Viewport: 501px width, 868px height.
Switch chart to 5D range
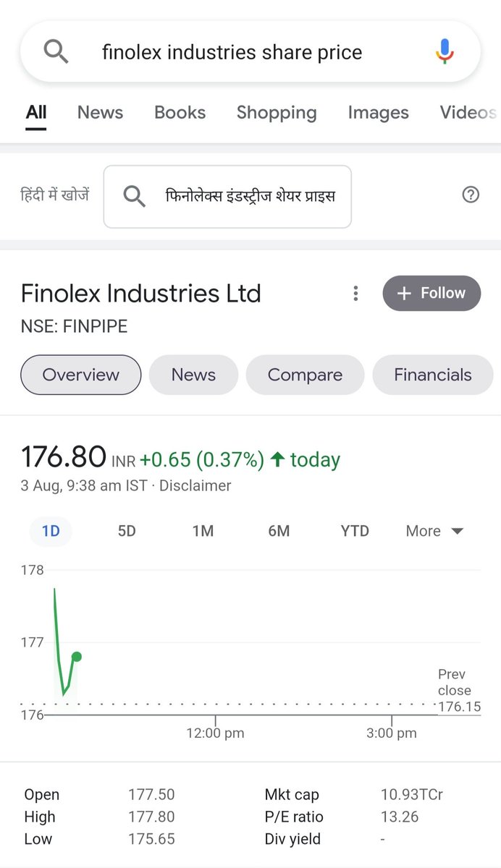[x=127, y=531]
